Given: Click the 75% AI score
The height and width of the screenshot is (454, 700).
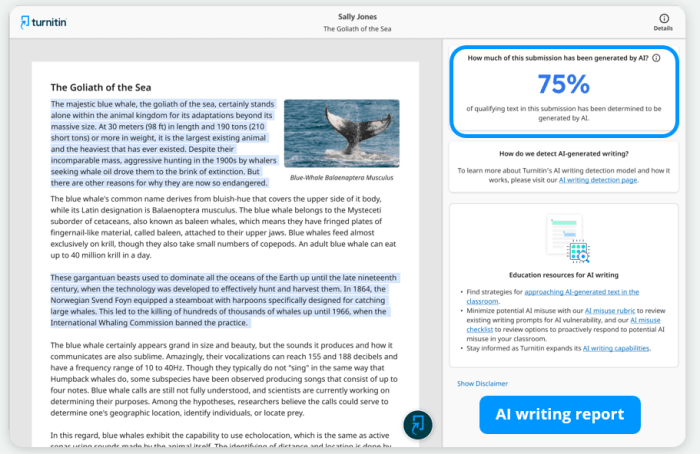Looking at the screenshot, I should pos(563,84).
